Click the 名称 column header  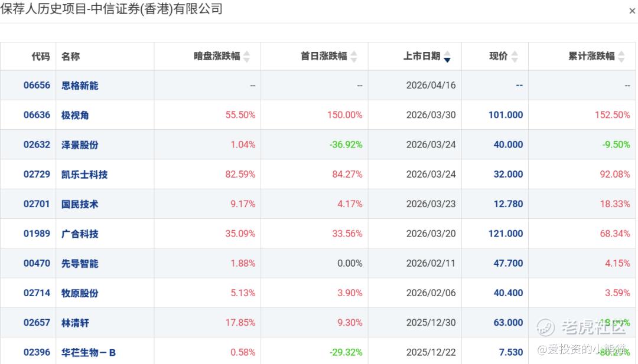tap(70, 56)
